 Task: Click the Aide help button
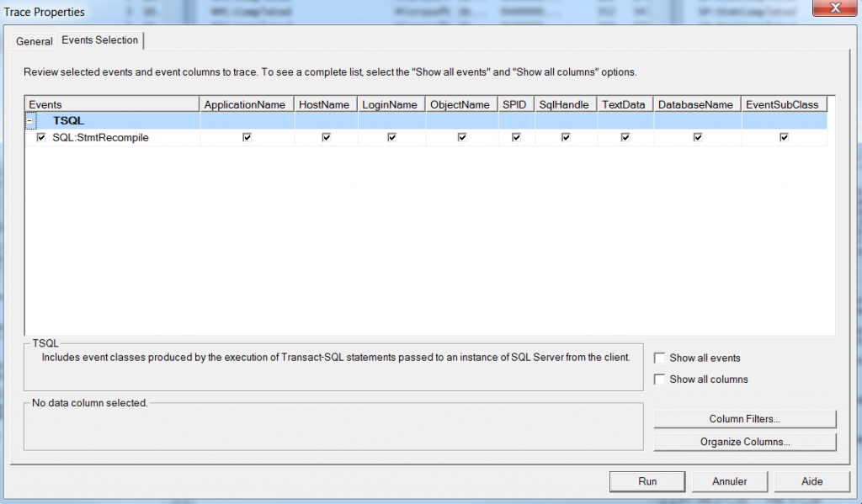811,481
